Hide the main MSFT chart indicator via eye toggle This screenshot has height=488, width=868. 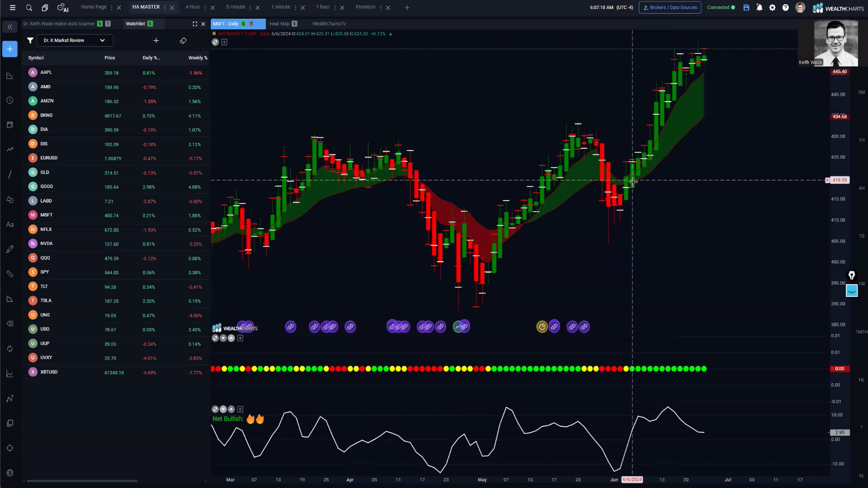pos(215,42)
